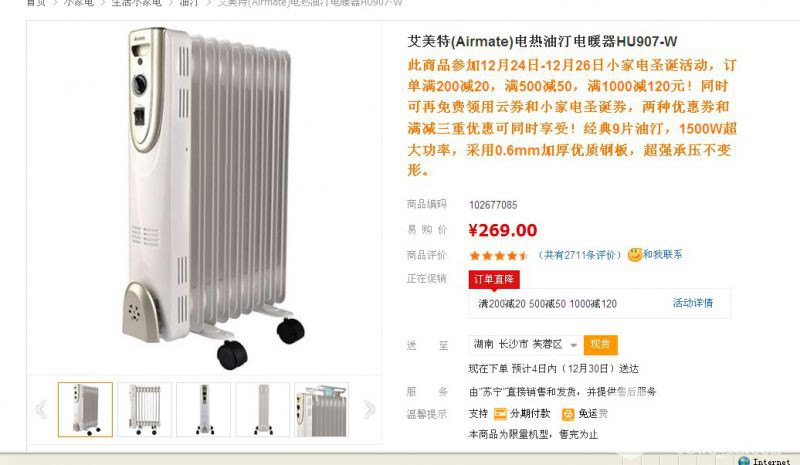Image resolution: width=800 pixels, height=465 pixels.
Task: Click the next thumbnails arrow
Action: (369, 409)
